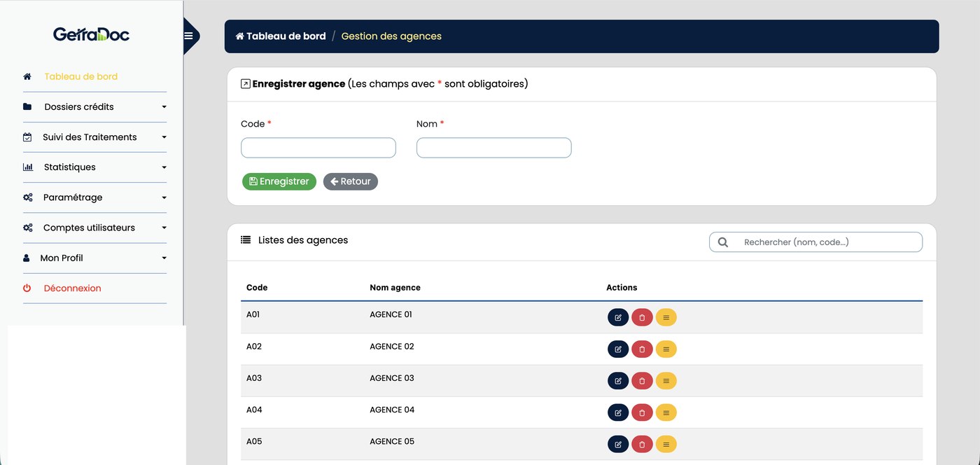Expand Dossiers crédits dropdown arrow
Screen dimensions: 980x465
coord(164,107)
